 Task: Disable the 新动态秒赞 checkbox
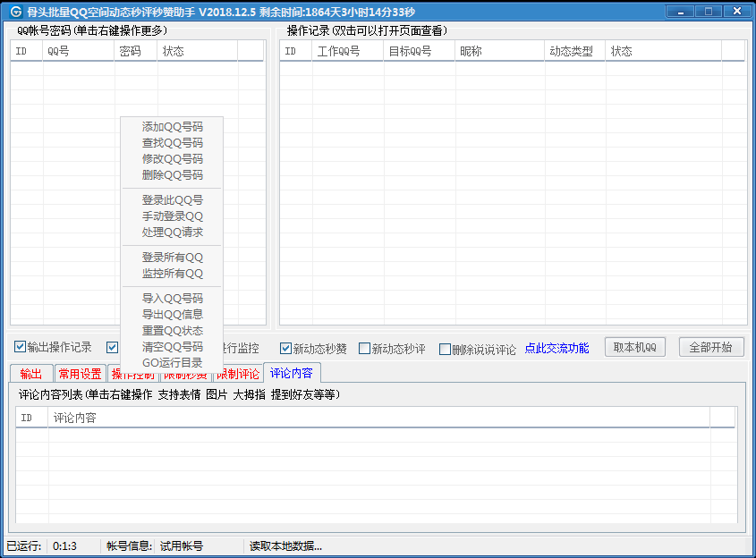[x=285, y=349]
